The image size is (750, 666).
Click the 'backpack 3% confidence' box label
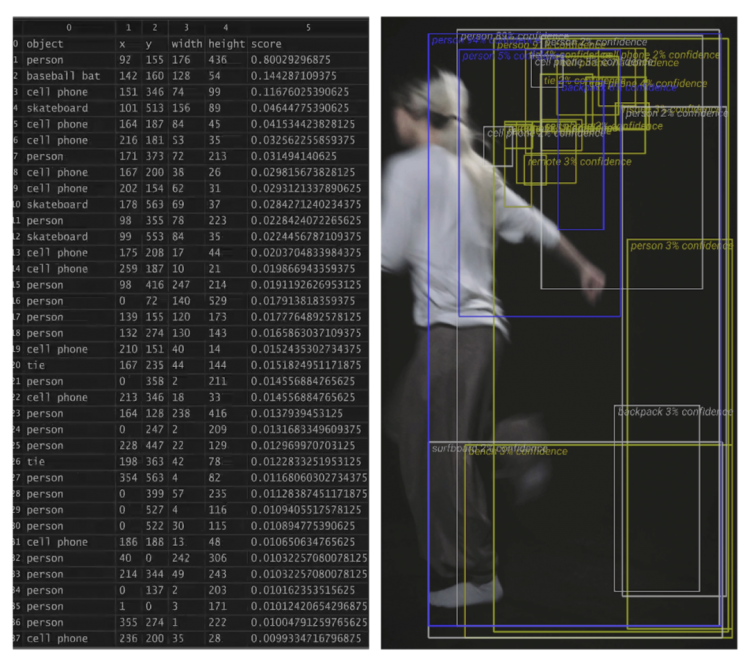(674, 412)
